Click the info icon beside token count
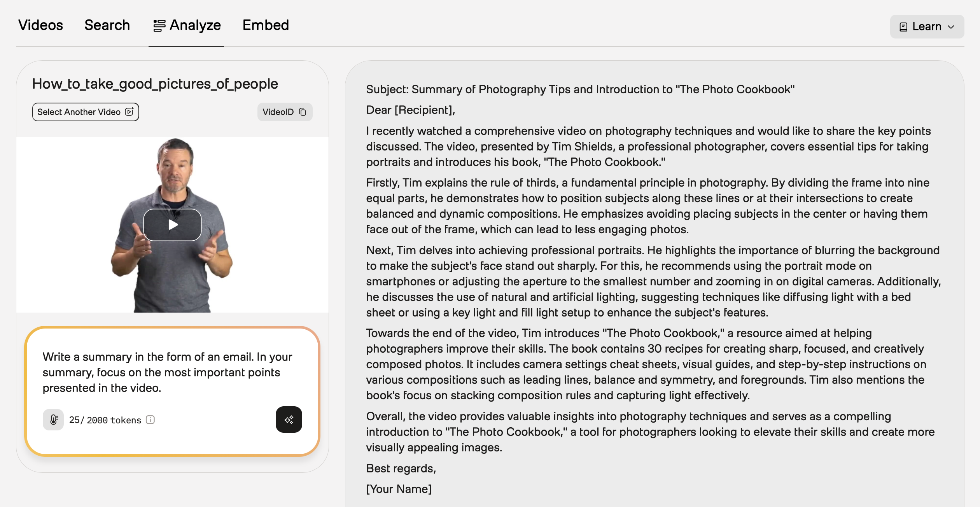 pyautogui.click(x=150, y=420)
